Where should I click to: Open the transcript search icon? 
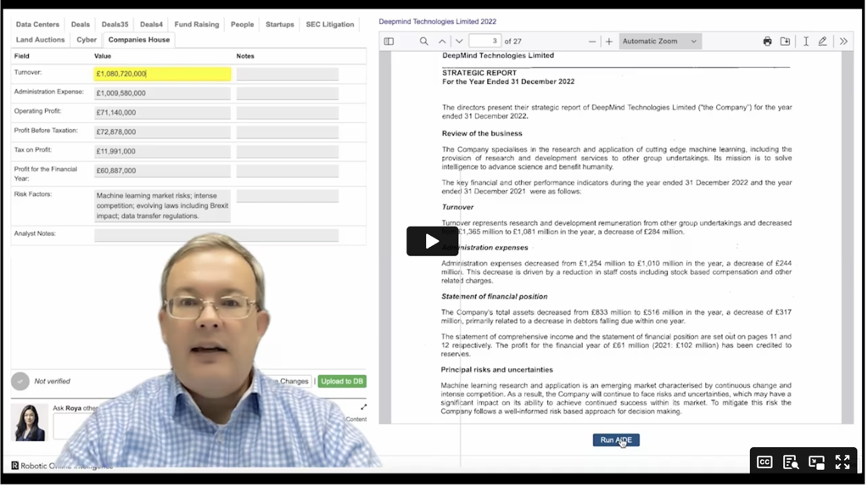pyautogui.click(x=792, y=463)
